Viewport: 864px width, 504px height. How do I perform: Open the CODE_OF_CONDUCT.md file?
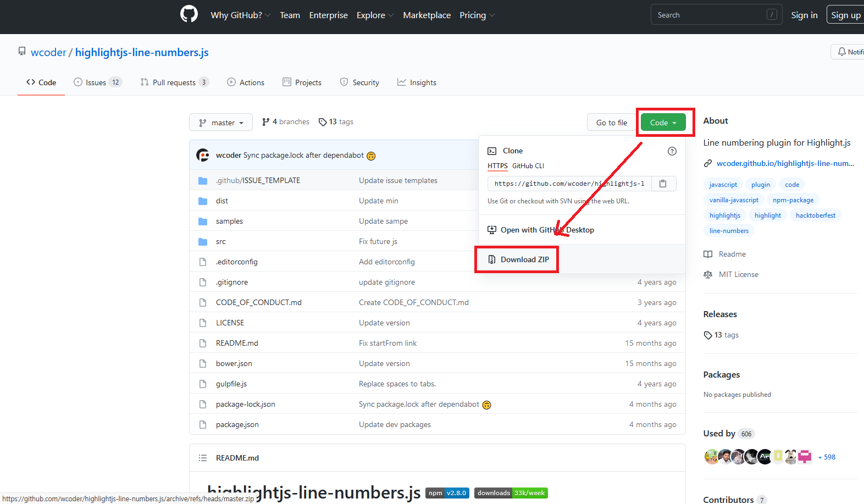click(x=259, y=302)
